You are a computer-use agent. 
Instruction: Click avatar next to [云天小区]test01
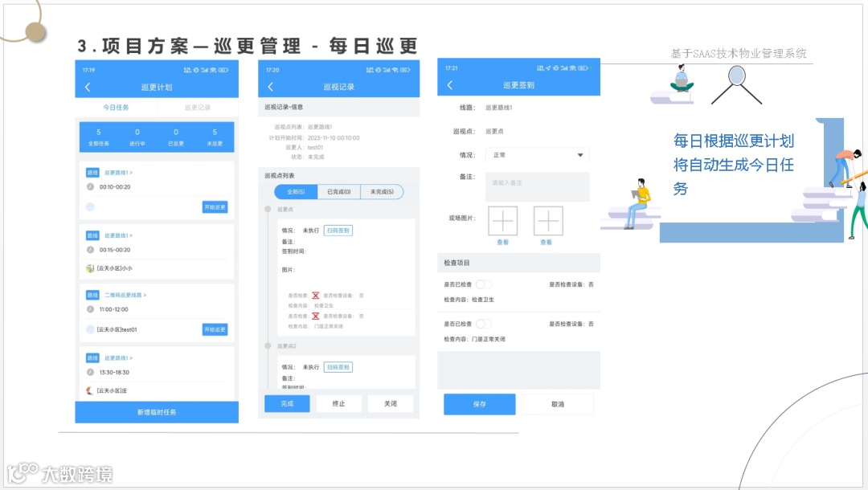point(90,329)
